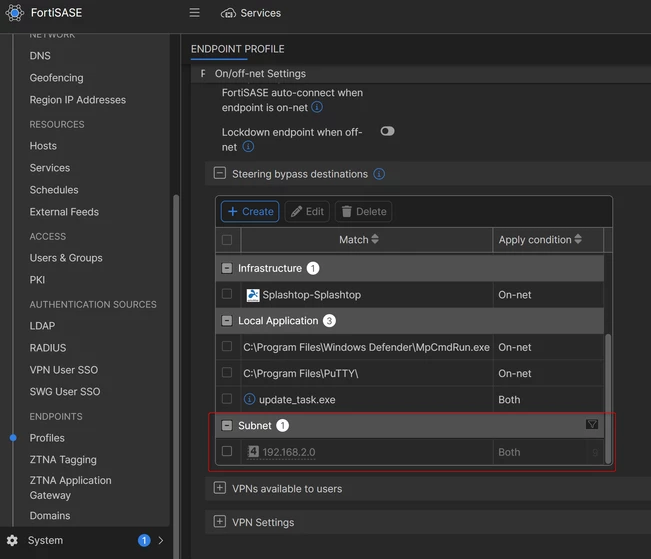Open info tooltip for Lockdown endpoint setting

(248, 147)
